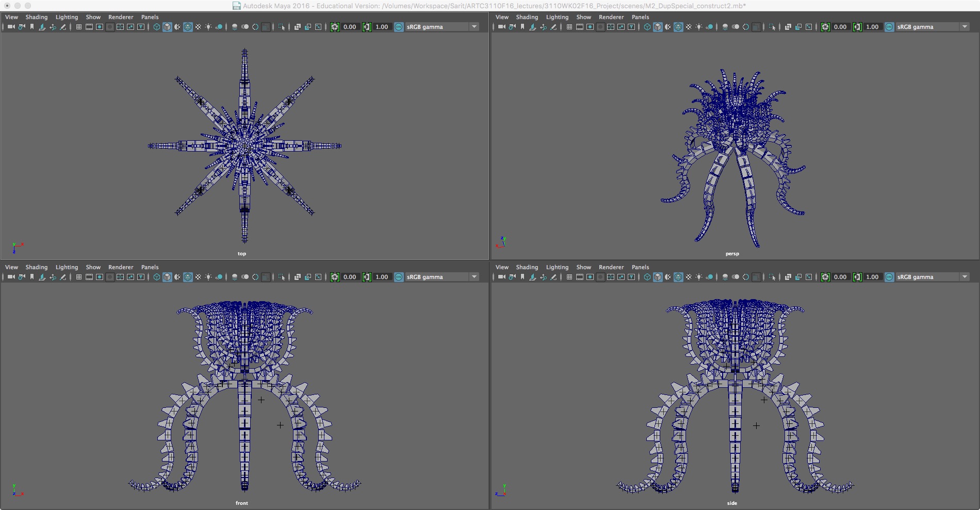The height and width of the screenshot is (510, 980).
Task: Toggle Film Gate in the persp panel
Action: [580, 27]
